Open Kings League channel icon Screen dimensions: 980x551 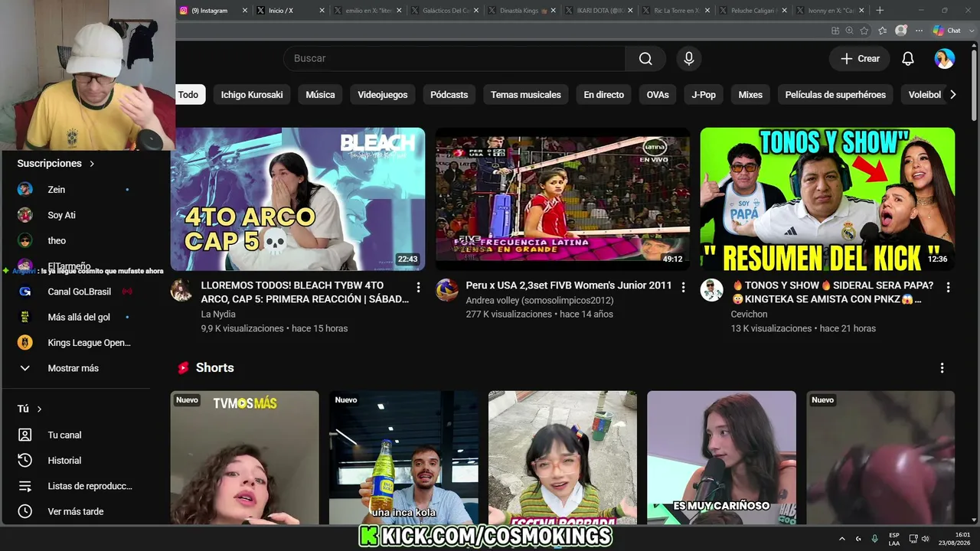pos(25,343)
